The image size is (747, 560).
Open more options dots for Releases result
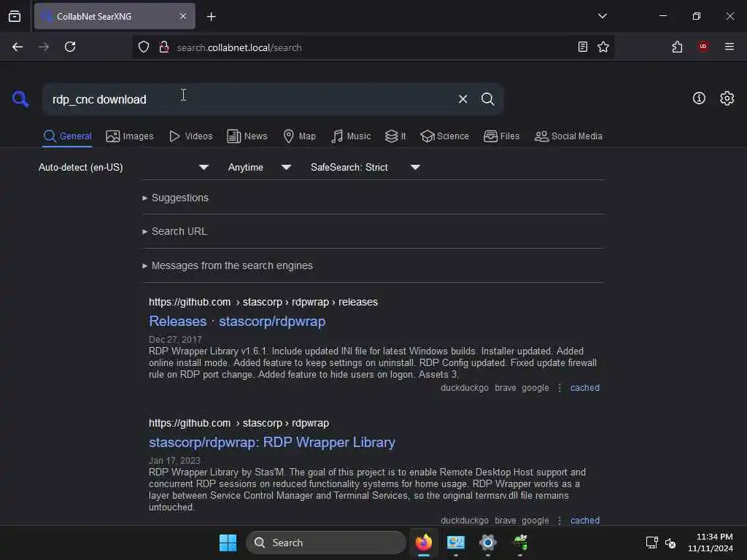click(x=560, y=388)
